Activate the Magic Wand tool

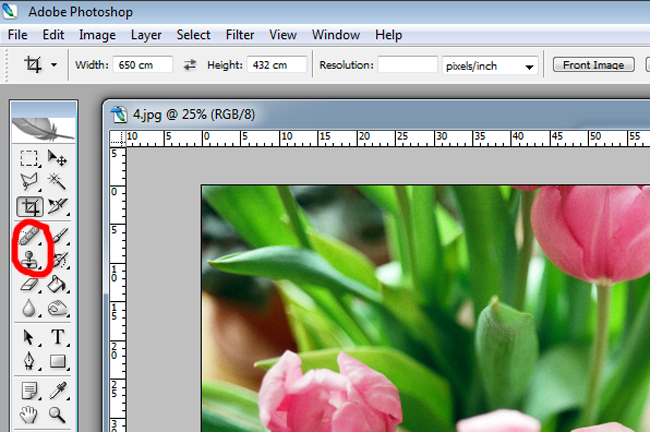click(x=57, y=182)
